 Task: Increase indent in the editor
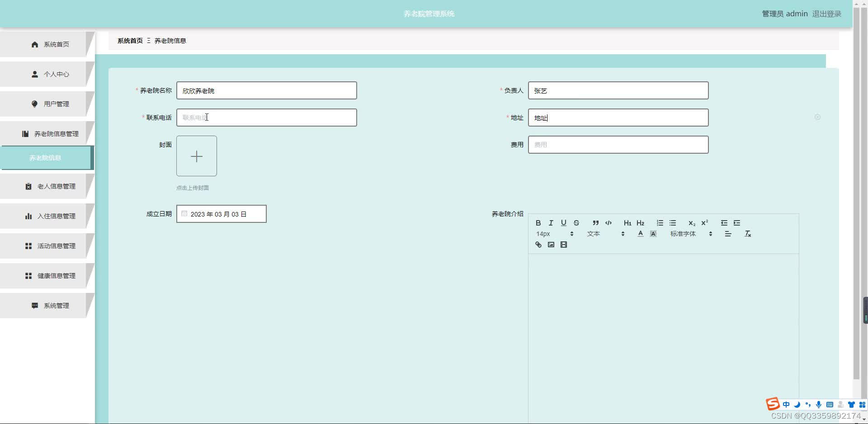coord(737,223)
